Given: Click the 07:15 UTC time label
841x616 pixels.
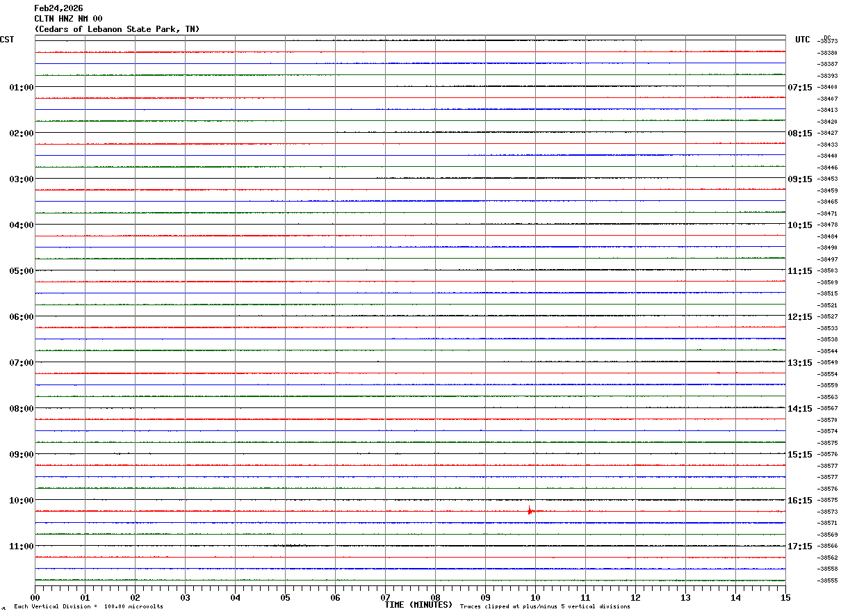Looking at the screenshot, I should pos(800,87).
